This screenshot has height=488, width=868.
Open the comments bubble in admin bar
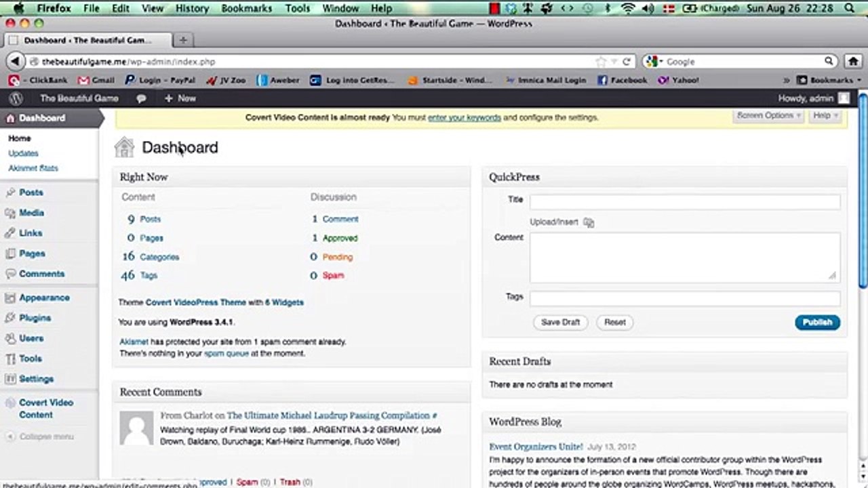141,99
